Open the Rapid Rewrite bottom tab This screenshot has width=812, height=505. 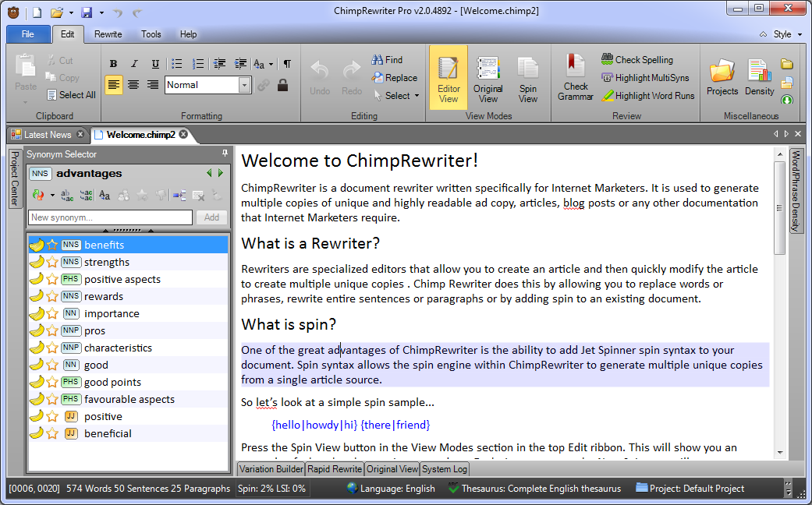click(335, 469)
